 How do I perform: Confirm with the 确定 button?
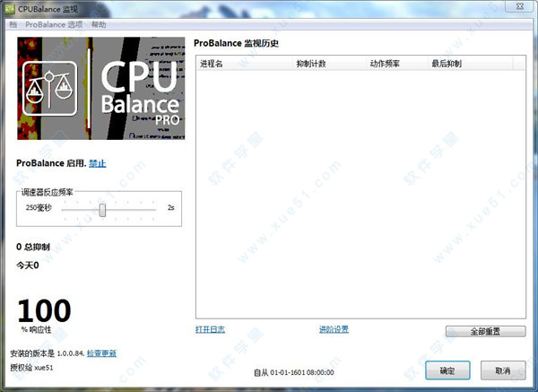point(447,370)
